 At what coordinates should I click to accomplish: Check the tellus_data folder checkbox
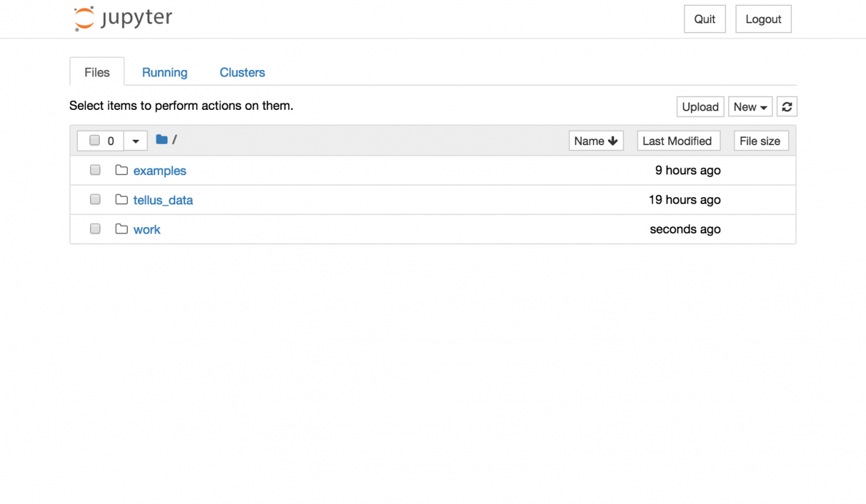[x=95, y=199]
